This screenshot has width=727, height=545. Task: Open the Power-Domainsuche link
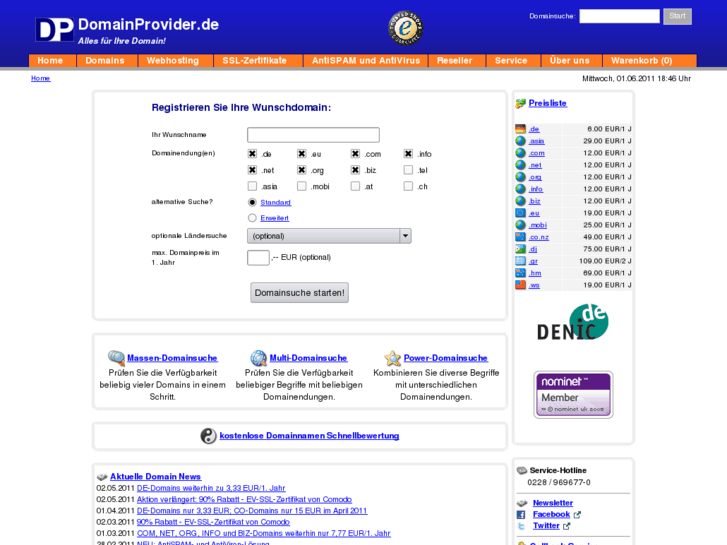pos(446,358)
